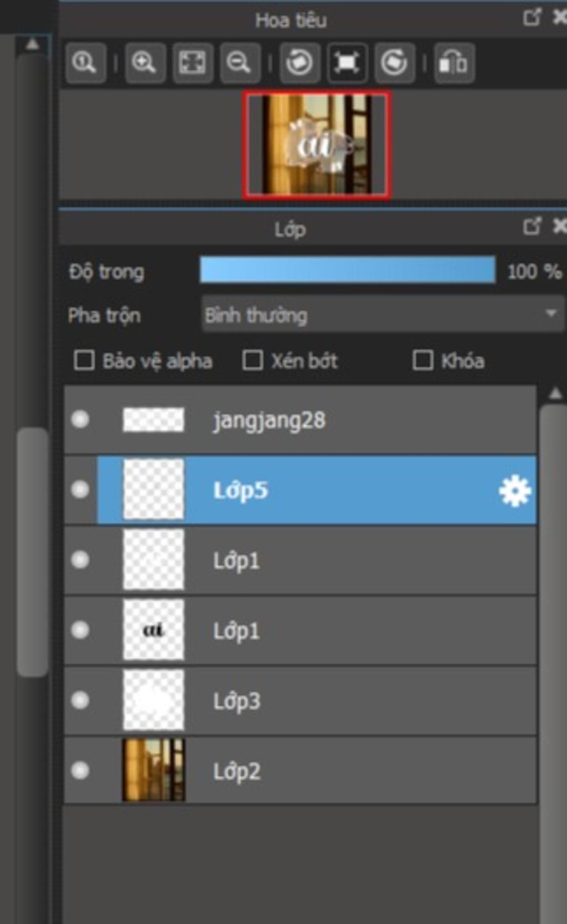
Task: Enable the Bảo vệ alpha checkbox
Action: click(x=84, y=361)
